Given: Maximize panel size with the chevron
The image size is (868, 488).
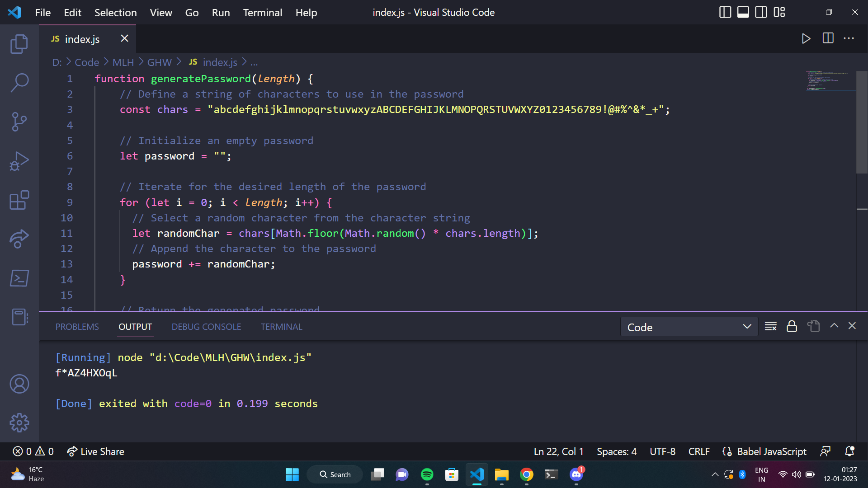Looking at the screenshot, I should 834,326.
